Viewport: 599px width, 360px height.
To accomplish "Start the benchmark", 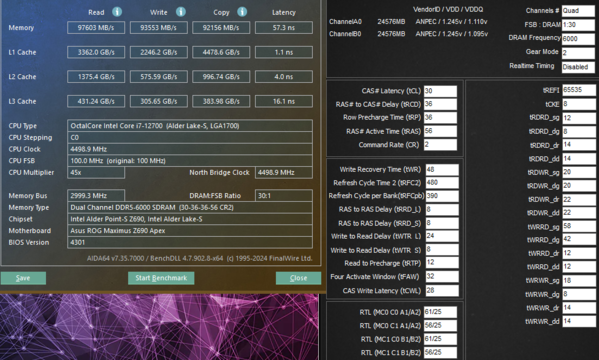I will tap(161, 278).
